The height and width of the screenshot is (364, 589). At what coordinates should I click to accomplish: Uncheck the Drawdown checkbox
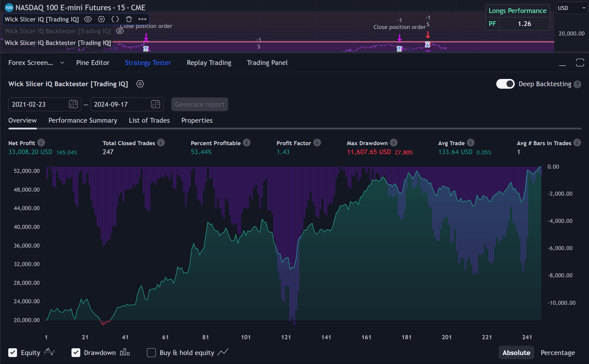tap(76, 353)
